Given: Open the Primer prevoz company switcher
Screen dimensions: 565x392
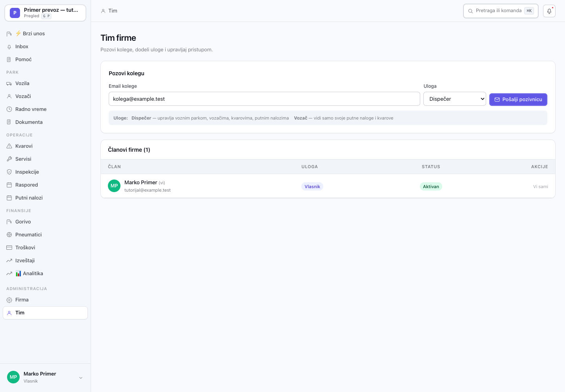Looking at the screenshot, I should (45, 13).
